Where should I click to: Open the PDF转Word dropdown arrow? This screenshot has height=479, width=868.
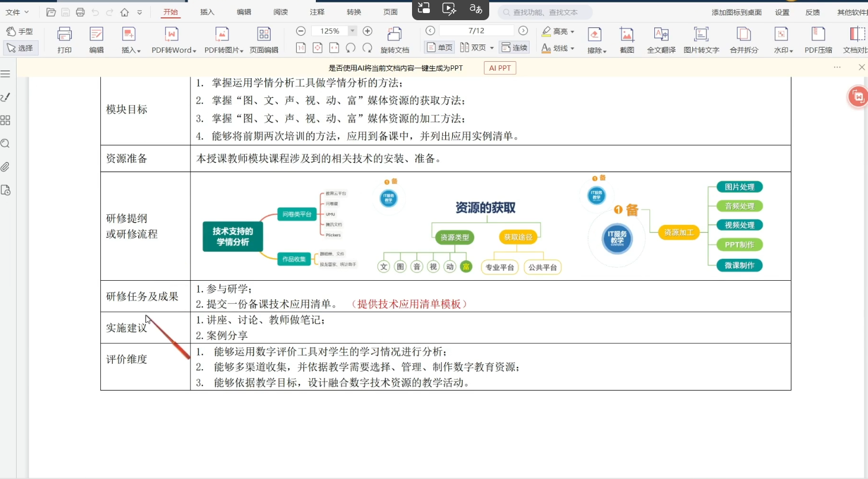[194, 51]
